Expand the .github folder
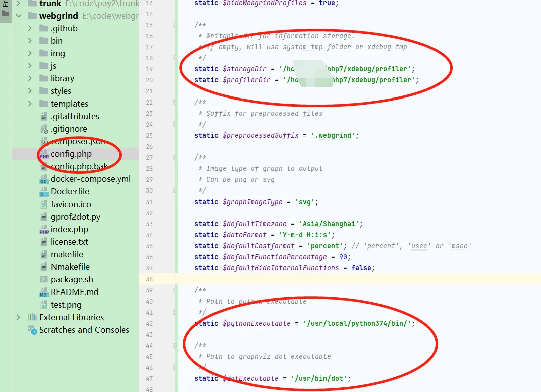This screenshot has height=392, width=541. pos(30,28)
